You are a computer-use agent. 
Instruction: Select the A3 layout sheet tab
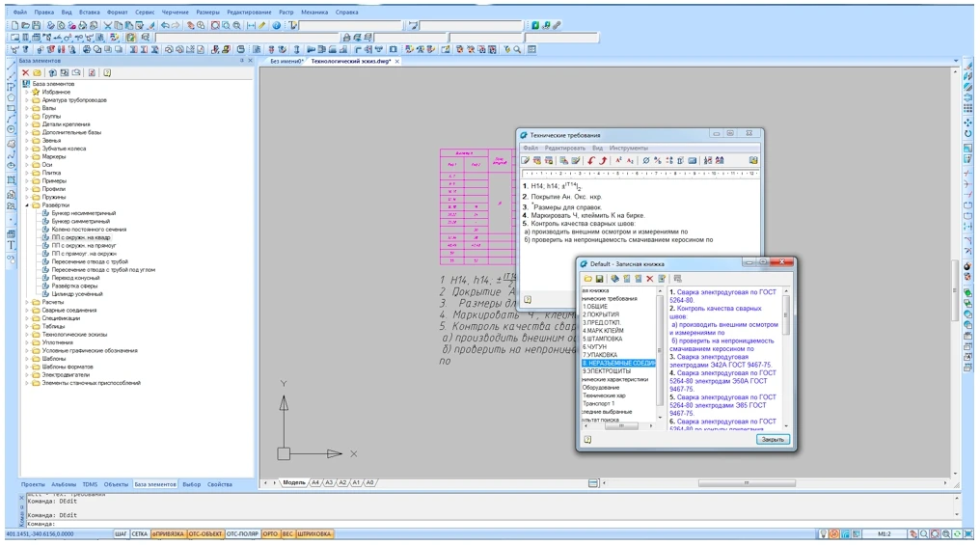click(x=329, y=482)
